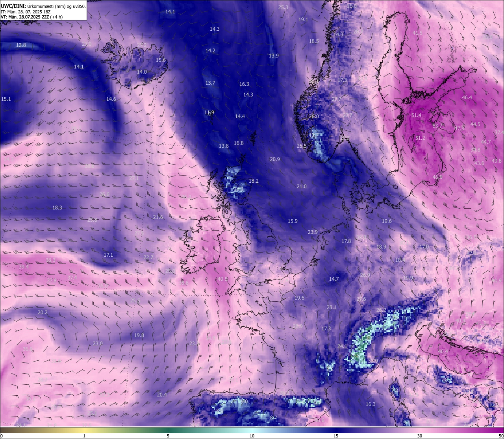This screenshot has width=504, height=439.
Task: Click the value 16.3 over the Mediterranean
Action: click(371, 404)
